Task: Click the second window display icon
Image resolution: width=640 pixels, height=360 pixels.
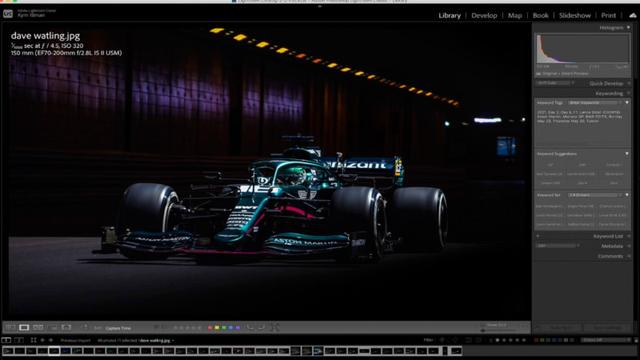Action: [19, 340]
